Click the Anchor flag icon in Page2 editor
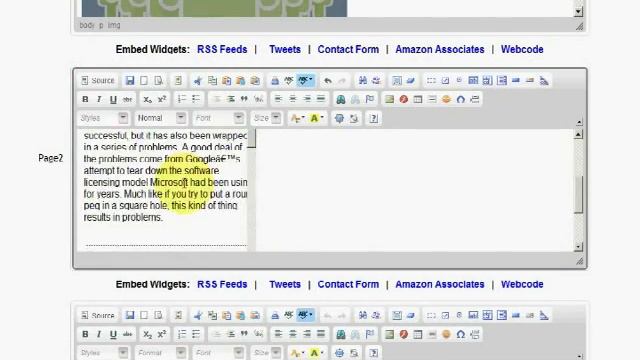This screenshot has height=360, width=640. (x=370, y=99)
